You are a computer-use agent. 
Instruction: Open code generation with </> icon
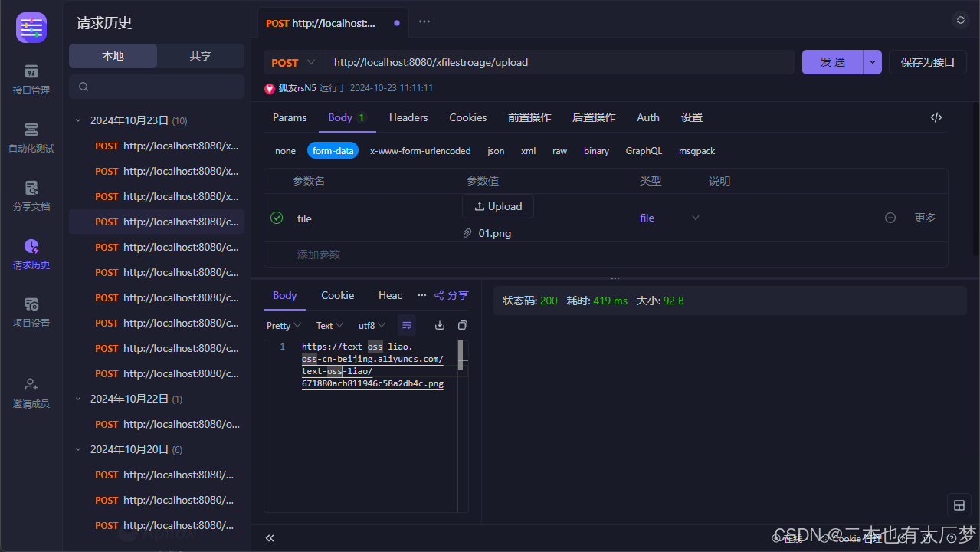point(936,117)
